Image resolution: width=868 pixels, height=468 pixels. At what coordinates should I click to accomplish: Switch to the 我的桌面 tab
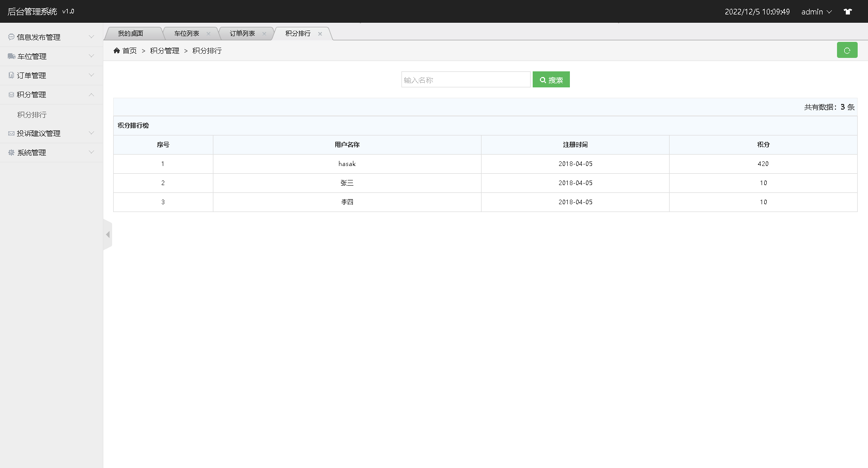[131, 33]
